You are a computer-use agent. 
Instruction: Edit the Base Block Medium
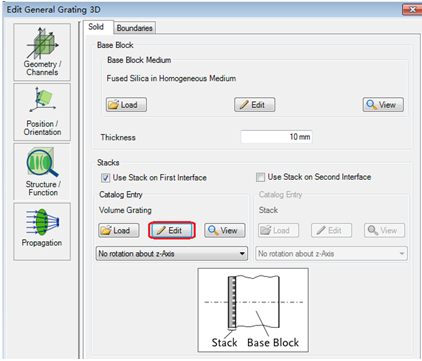coord(255,105)
